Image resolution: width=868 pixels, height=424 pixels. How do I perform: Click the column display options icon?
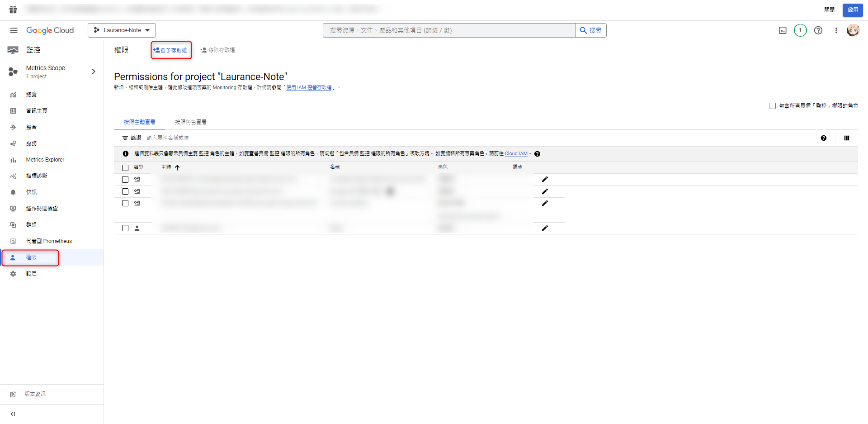[x=847, y=138]
